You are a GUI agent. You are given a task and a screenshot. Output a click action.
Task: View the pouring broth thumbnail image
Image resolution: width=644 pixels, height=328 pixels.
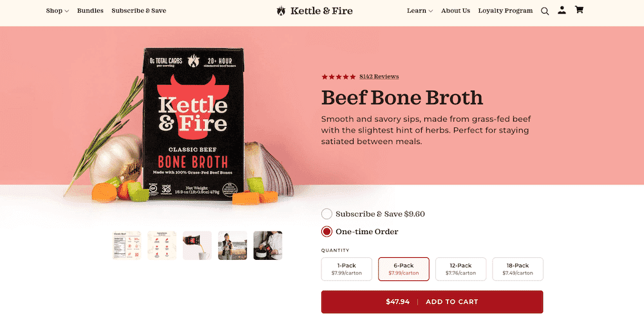tap(197, 246)
